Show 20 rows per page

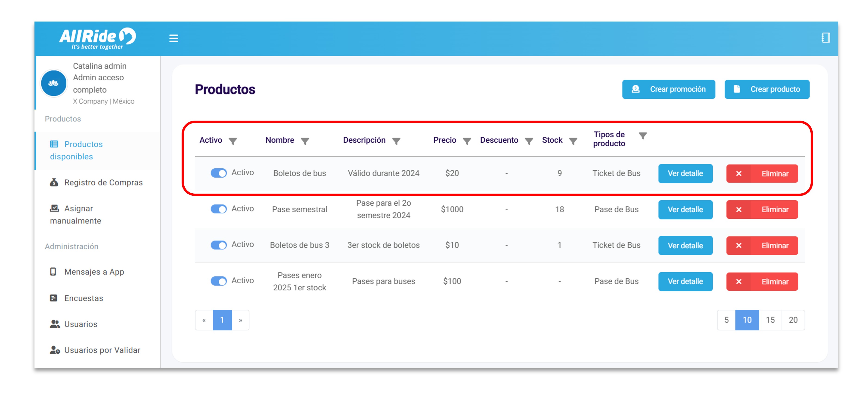(793, 320)
